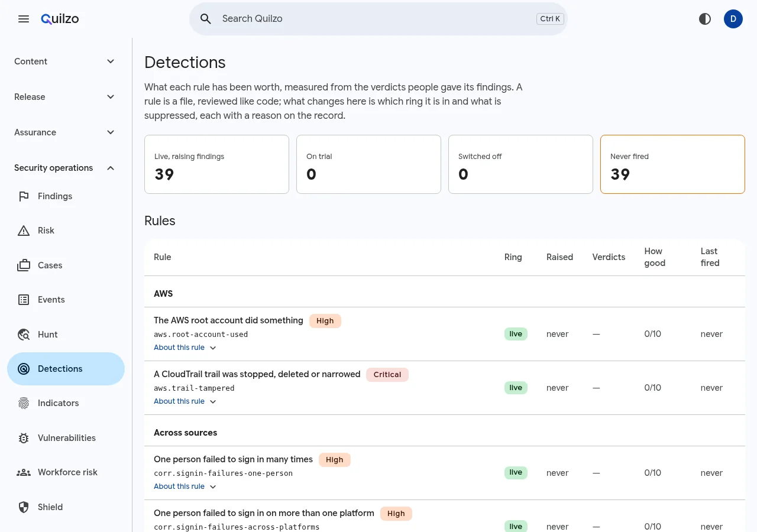Click the Shield icon in sidebar
Screen dimensions: 757x532
[x=24, y=507]
